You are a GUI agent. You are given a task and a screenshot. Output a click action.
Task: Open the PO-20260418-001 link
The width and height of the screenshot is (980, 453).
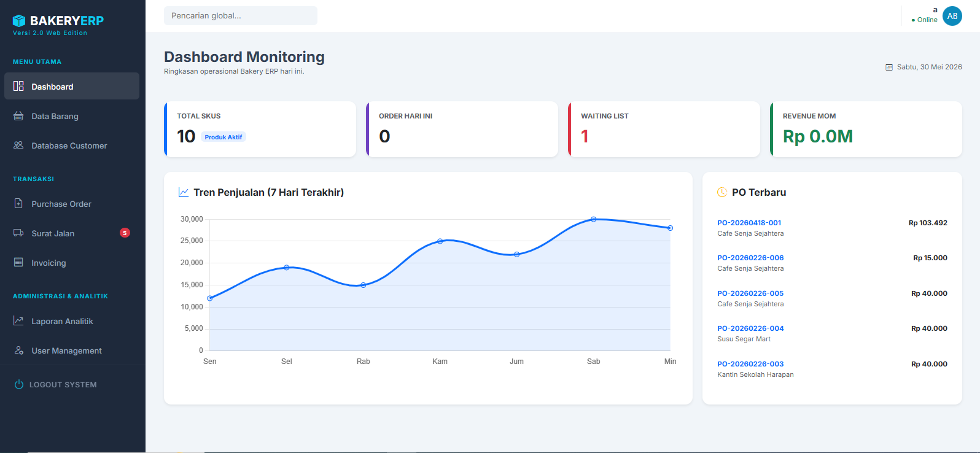[749, 223]
